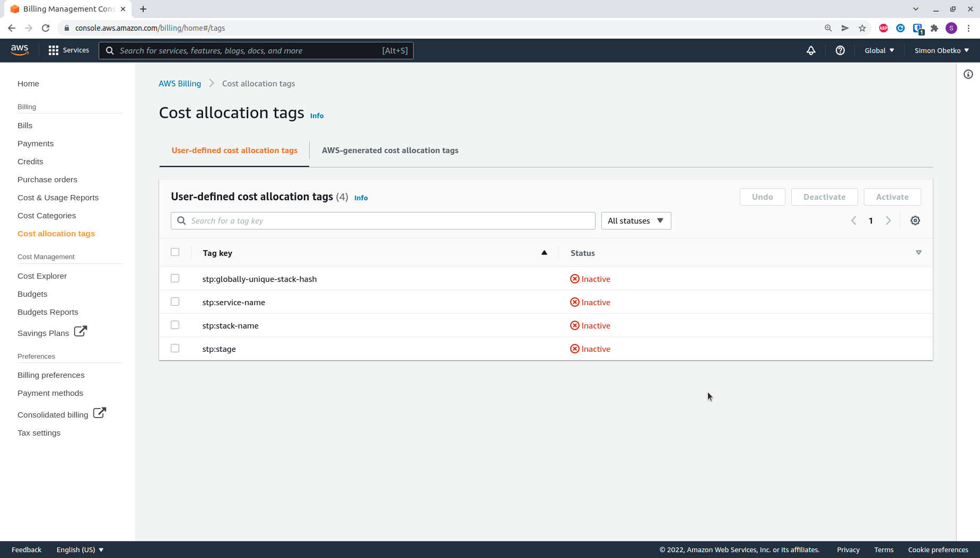980x558 pixels.
Task: Open Cost & Usage Reports in sidebar
Action: [x=58, y=198]
